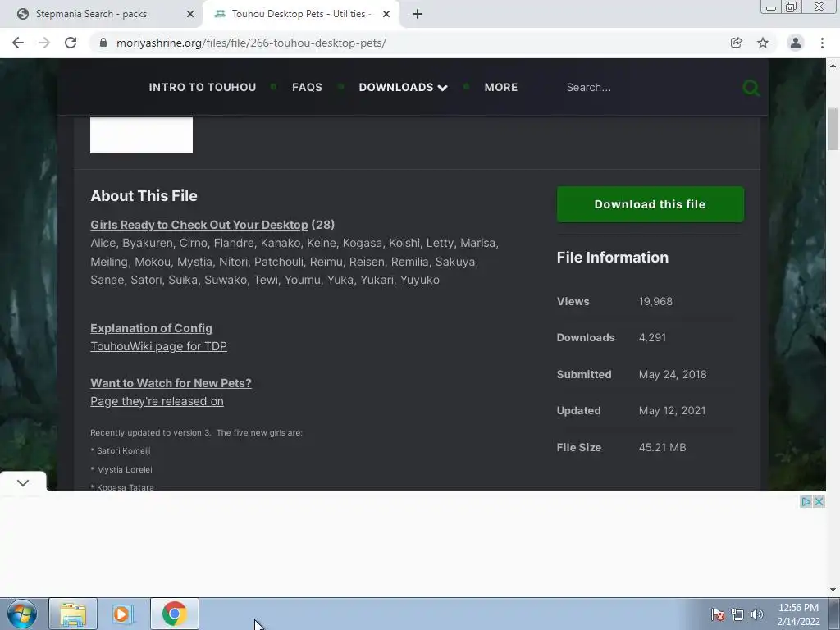
Task: Click the volume speaker tray icon
Action: click(757, 614)
